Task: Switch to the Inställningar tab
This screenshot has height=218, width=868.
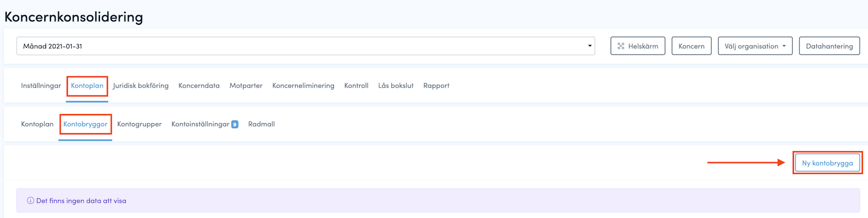Action: pyautogui.click(x=41, y=86)
